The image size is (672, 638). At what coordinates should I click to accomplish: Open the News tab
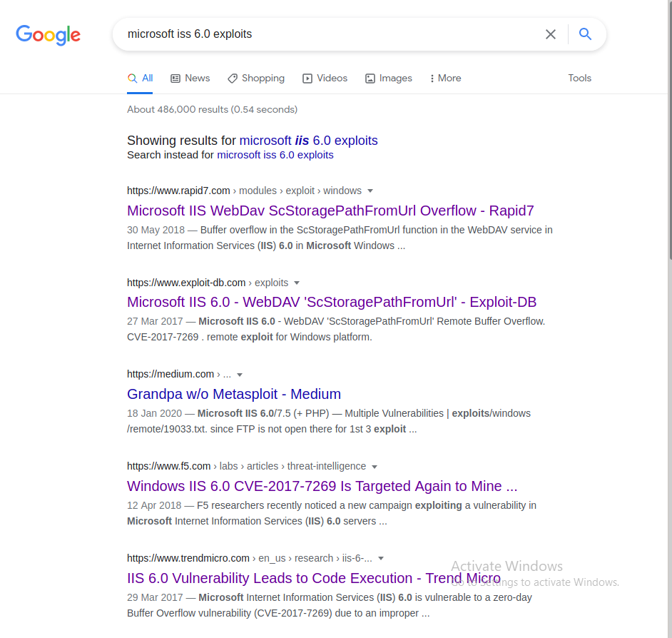click(190, 79)
